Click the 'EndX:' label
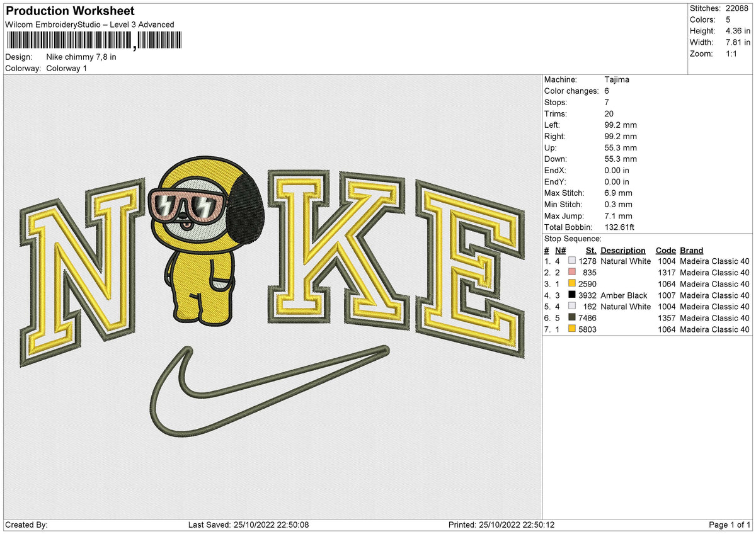756x534 pixels. (x=556, y=170)
